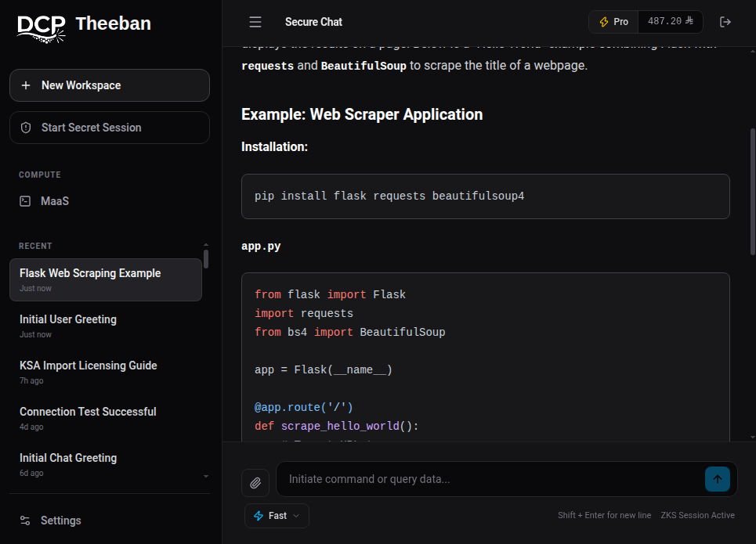Click the attach file paperclip icon

(255, 482)
